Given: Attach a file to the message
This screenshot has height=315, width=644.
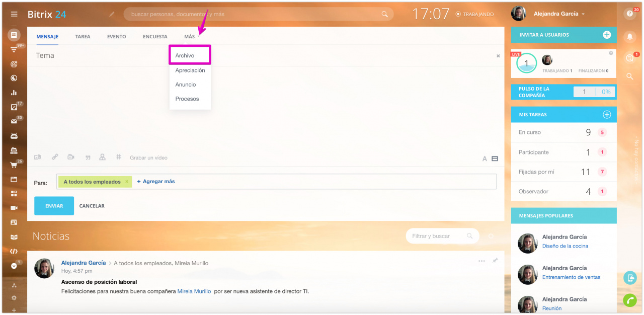Looking at the screenshot, I should pos(37,157).
